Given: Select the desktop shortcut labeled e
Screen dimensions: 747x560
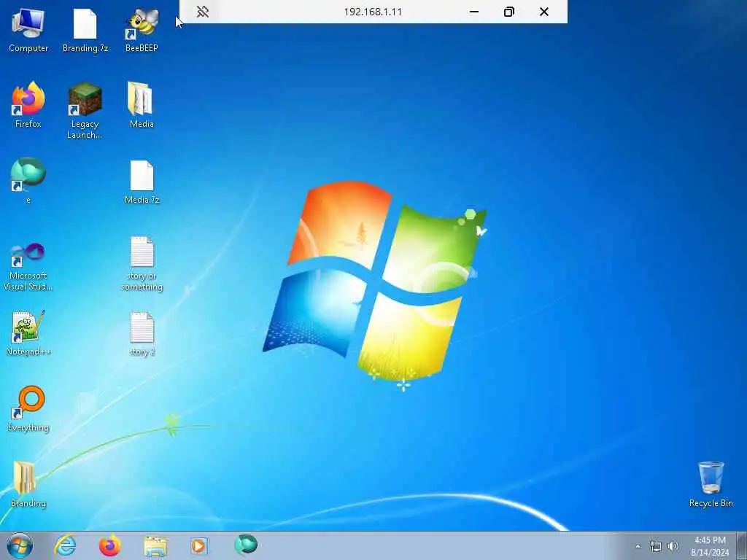Looking at the screenshot, I should pyautogui.click(x=28, y=181).
